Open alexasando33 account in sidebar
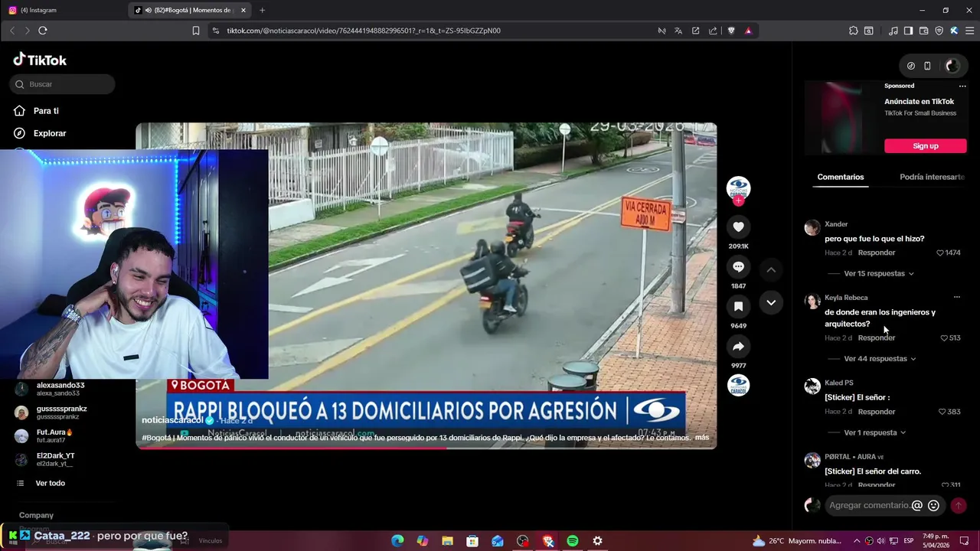 [60, 389]
